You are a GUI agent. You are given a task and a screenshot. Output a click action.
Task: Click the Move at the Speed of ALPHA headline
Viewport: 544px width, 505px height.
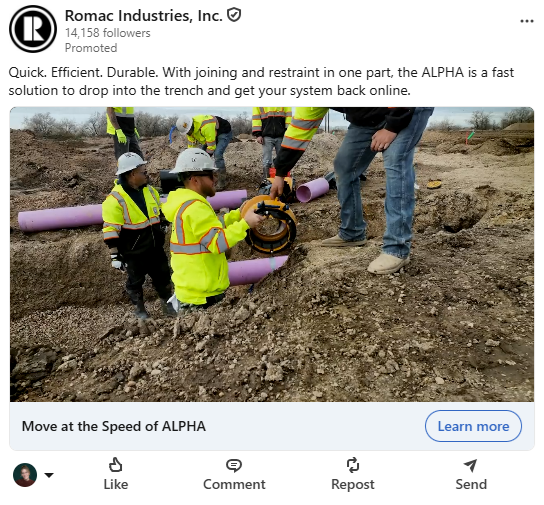pyautogui.click(x=114, y=426)
